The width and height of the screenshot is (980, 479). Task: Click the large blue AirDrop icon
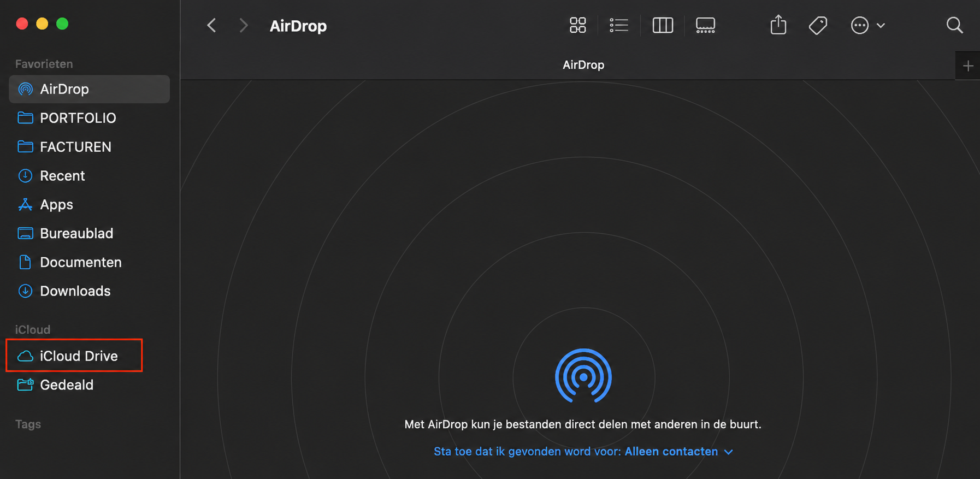(583, 376)
